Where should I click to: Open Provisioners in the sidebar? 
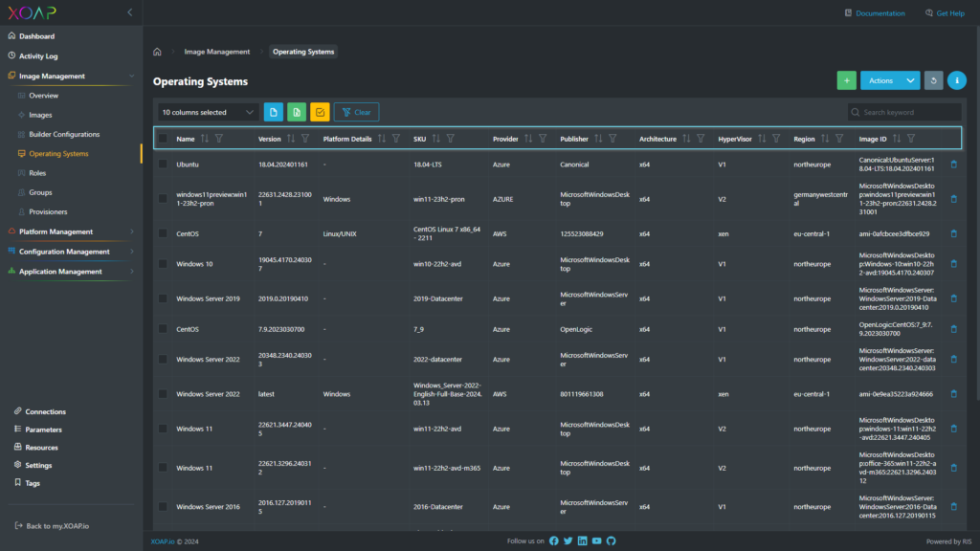click(x=48, y=211)
